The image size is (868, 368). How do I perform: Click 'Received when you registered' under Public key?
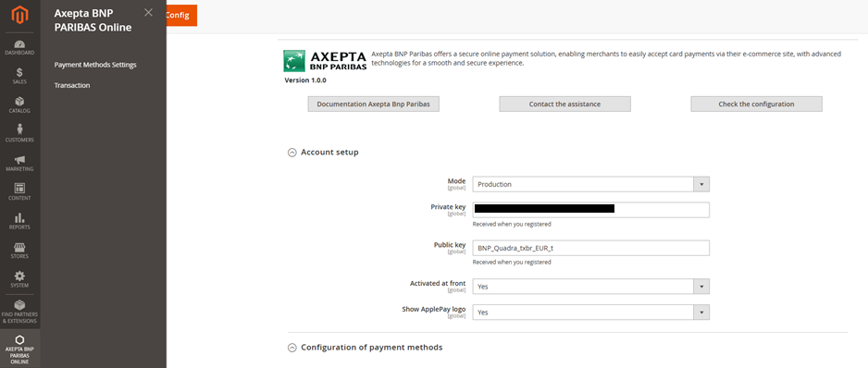point(512,263)
